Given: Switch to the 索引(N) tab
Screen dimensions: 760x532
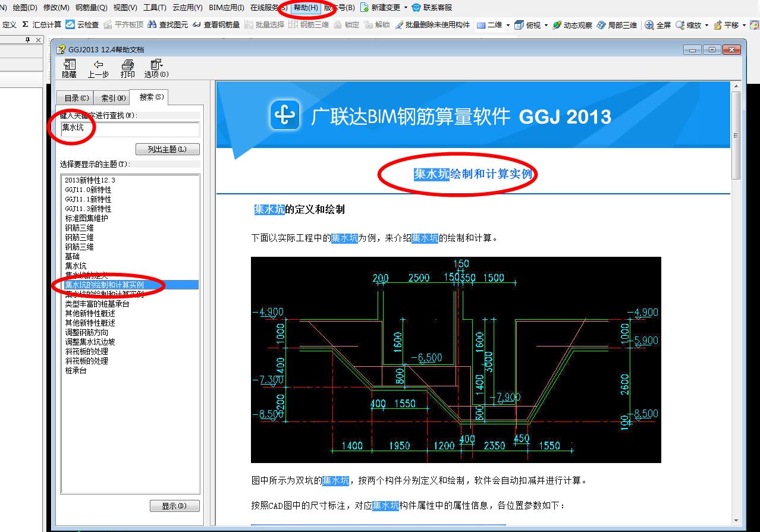Looking at the screenshot, I should (x=114, y=98).
